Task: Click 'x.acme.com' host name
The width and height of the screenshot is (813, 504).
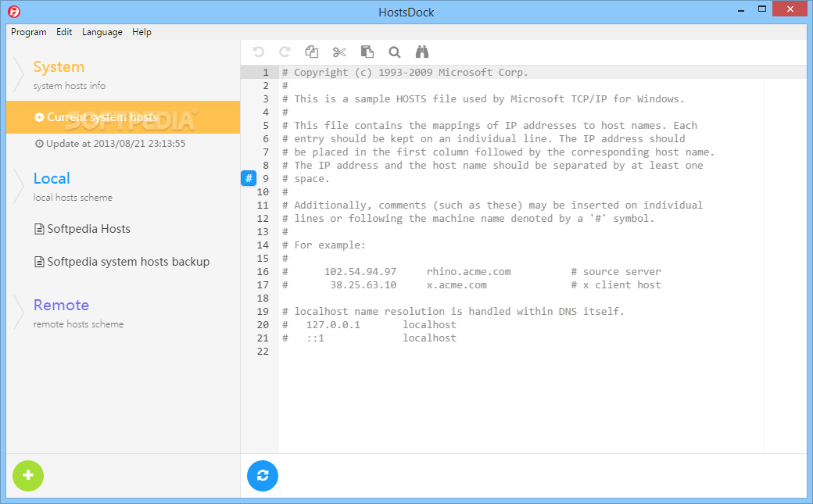Action: point(457,285)
